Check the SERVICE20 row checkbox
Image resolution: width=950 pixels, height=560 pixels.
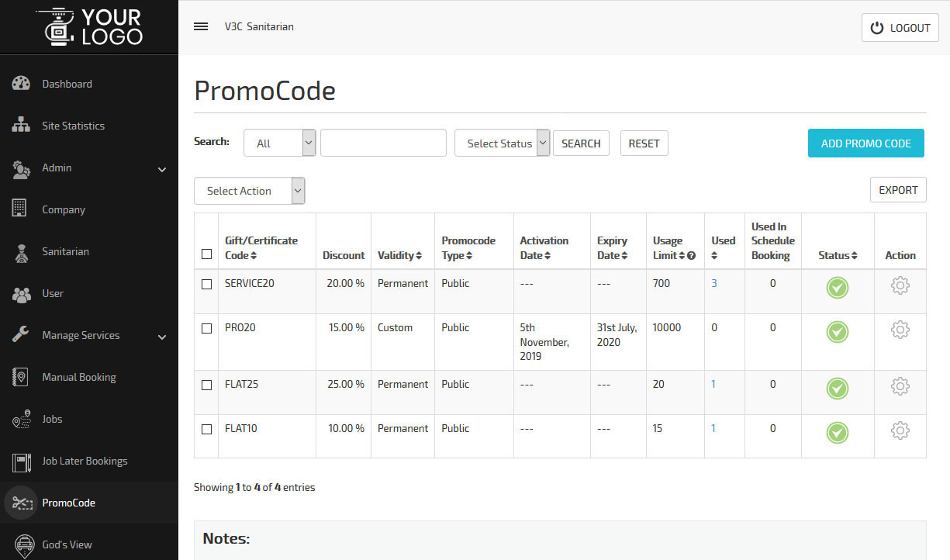coord(206,285)
